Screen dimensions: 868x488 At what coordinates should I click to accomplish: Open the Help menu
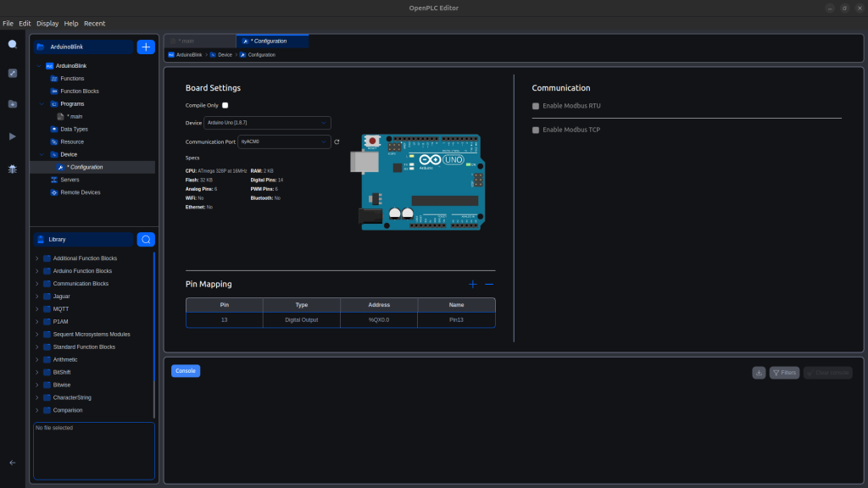tap(71, 24)
